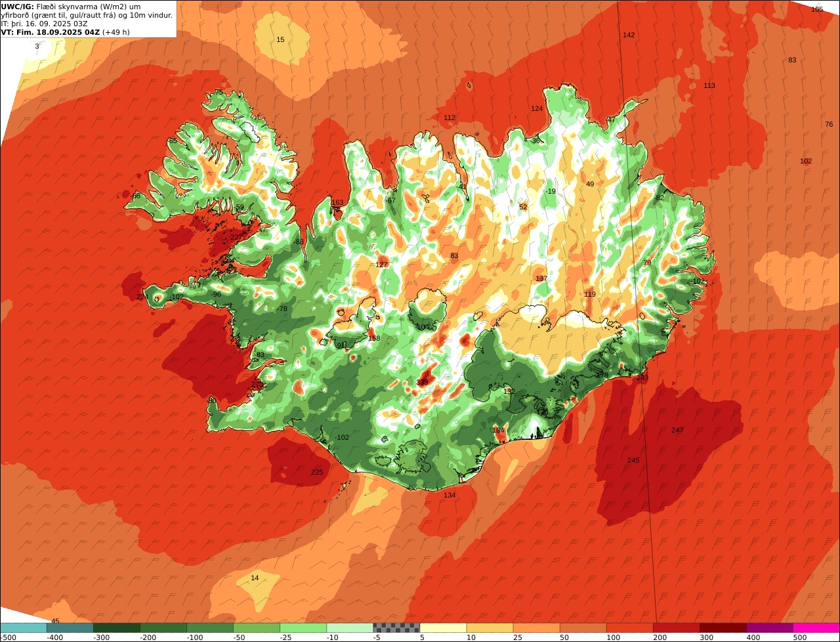Click the value 82 in the northeast

point(660,198)
